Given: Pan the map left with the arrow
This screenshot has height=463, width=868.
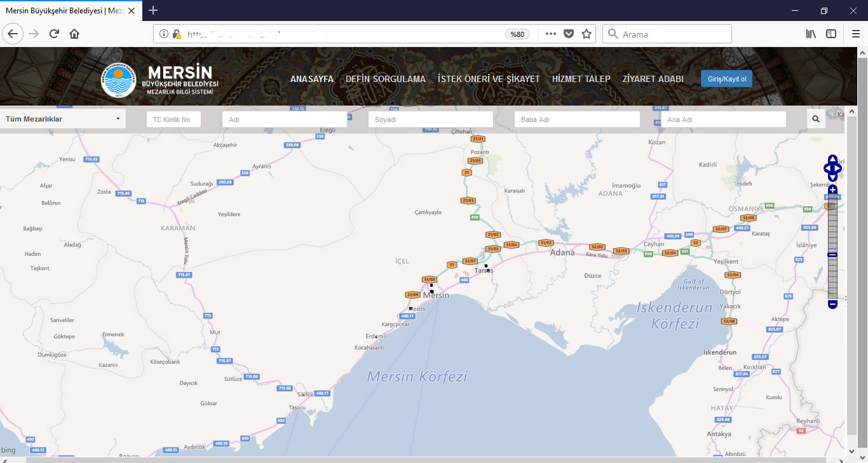Looking at the screenshot, I should 827,168.
